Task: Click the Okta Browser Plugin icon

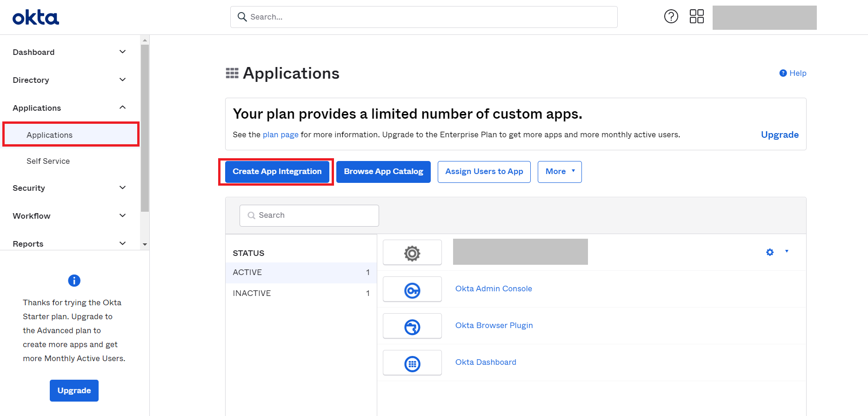Action: click(412, 326)
